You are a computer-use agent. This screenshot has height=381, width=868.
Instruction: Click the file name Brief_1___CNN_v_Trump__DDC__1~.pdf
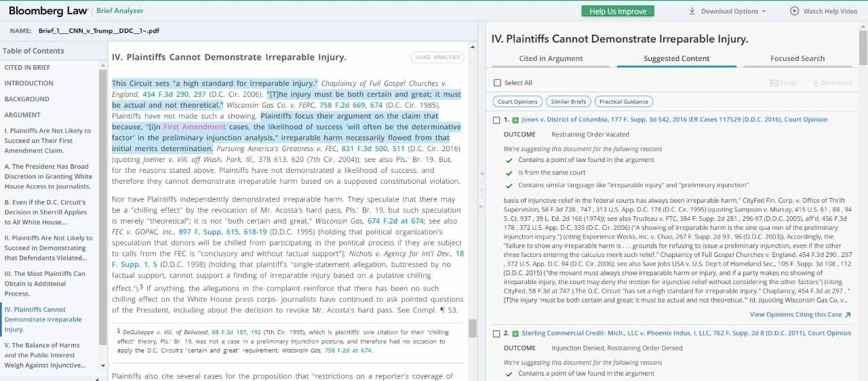click(x=99, y=31)
